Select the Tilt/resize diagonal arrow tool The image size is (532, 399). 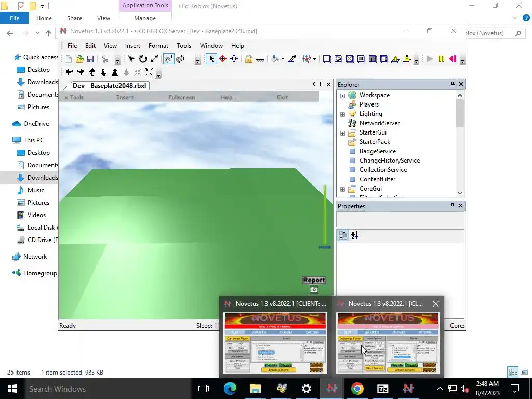coord(154,59)
